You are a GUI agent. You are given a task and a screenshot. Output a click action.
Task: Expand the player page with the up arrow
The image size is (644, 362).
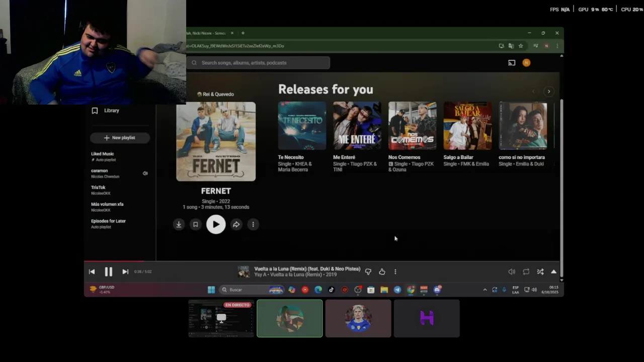(x=554, y=271)
